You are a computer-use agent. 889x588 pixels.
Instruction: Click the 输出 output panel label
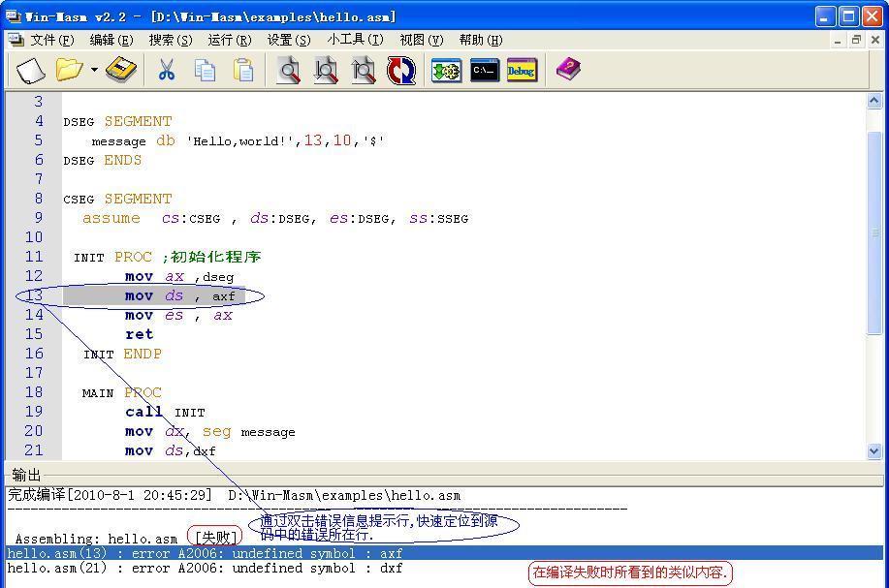point(26,474)
